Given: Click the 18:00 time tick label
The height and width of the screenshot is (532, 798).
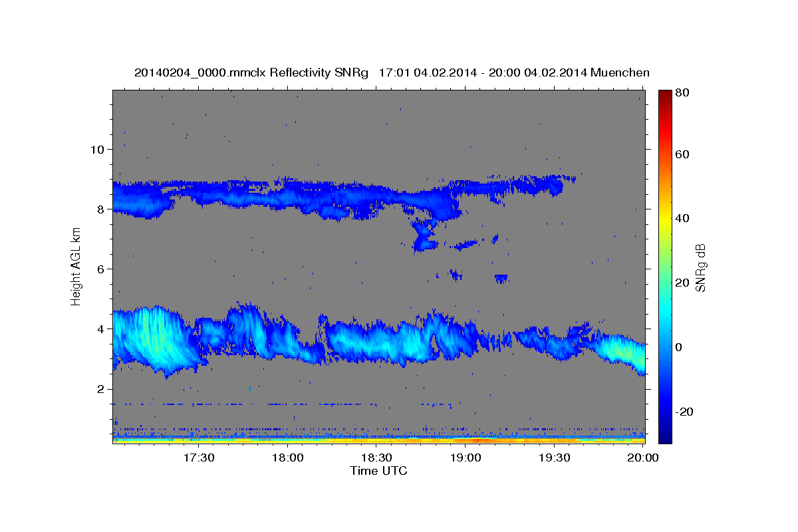Looking at the screenshot, I should click(x=287, y=458).
